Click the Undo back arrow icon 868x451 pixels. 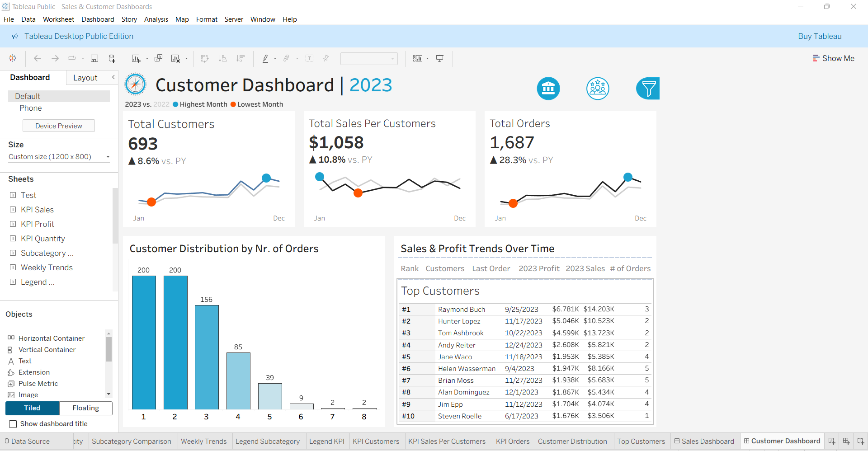pyautogui.click(x=38, y=58)
